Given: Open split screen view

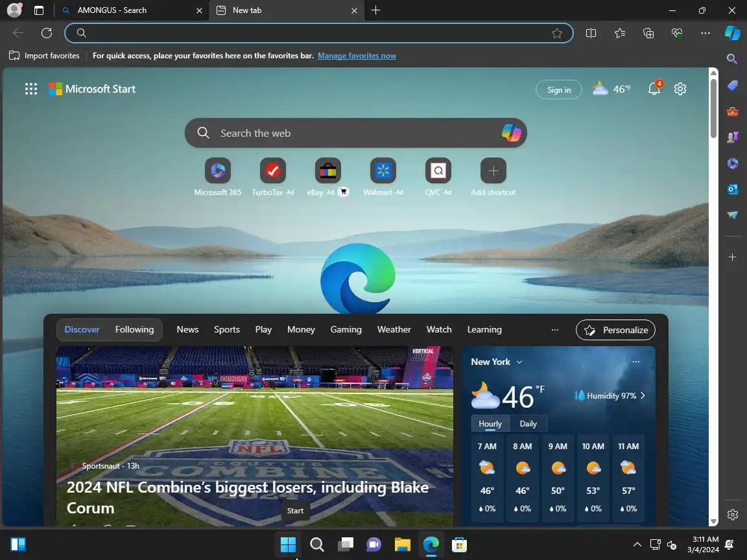Looking at the screenshot, I should [x=591, y=33].
